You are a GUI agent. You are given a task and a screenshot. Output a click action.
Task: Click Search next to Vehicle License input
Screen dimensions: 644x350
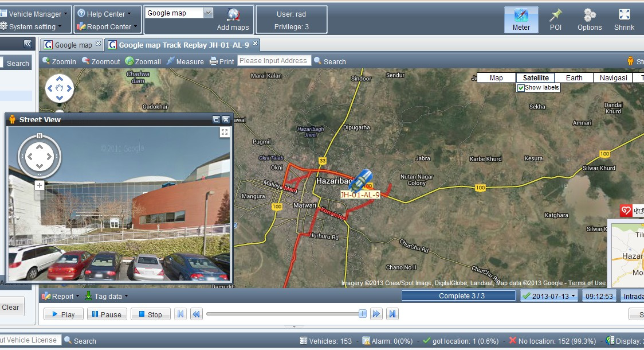point(80,341)
